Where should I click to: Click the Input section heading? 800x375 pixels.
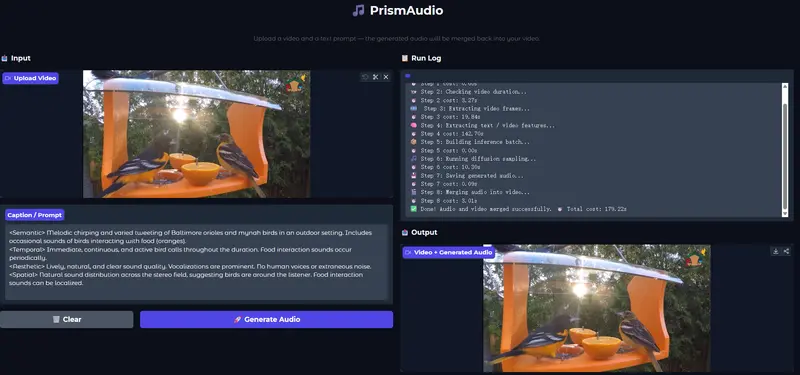point(20,58)
